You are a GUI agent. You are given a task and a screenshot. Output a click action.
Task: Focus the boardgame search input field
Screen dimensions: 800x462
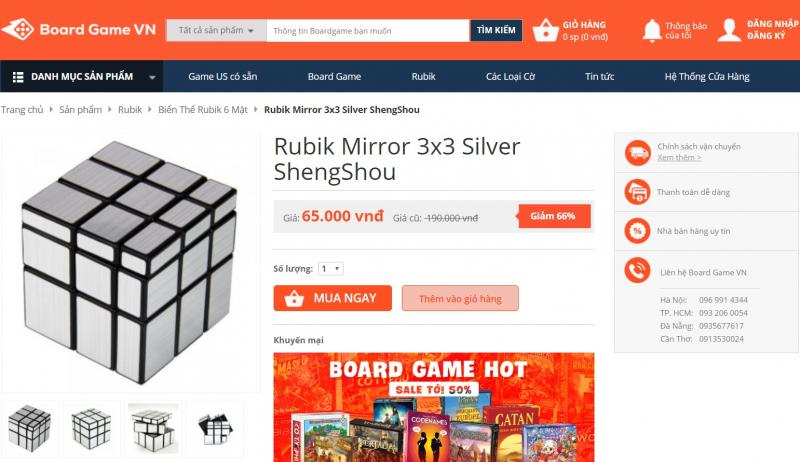pos(368,31)
